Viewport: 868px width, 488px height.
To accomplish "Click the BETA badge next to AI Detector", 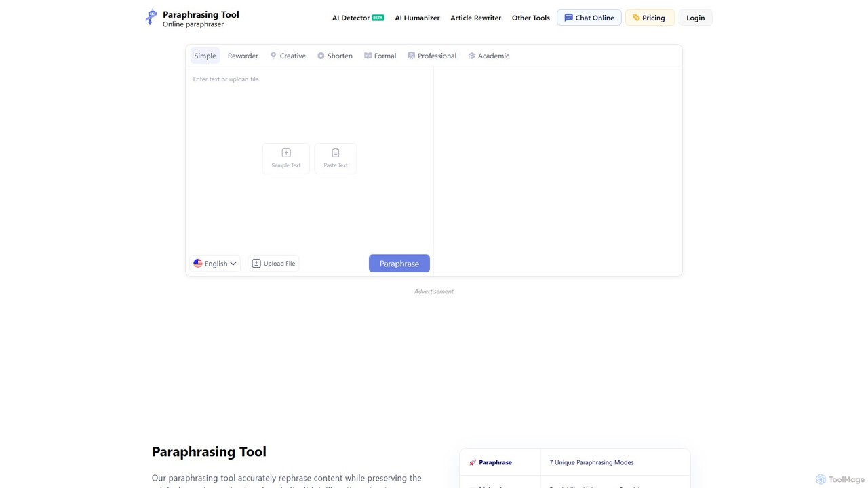I will (378, 18).
